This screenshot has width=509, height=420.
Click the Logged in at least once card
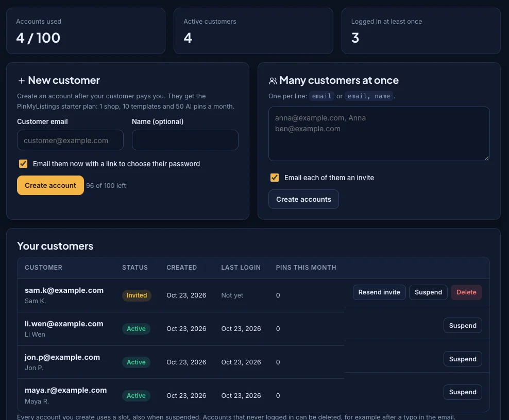[x=421, y=31]
